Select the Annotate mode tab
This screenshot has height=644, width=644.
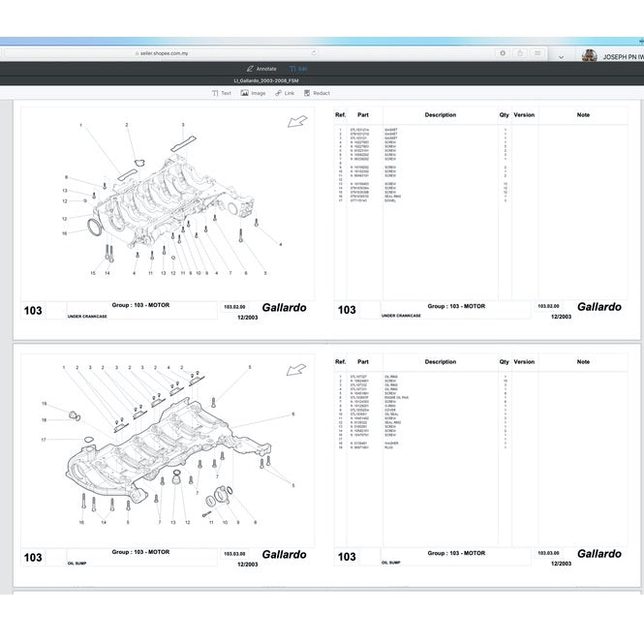(x=261, y=69)
